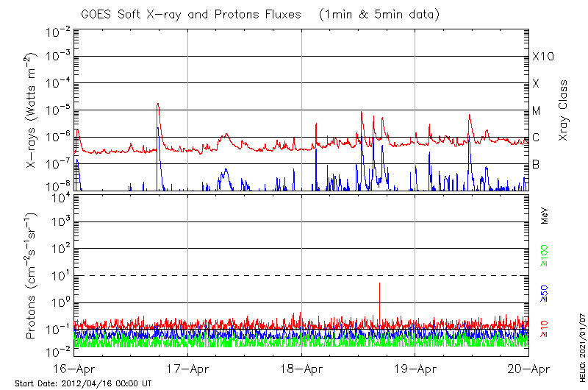The image size is (588, 390).
Task: Click the 20-Apr end axis label
Action: 528,369
